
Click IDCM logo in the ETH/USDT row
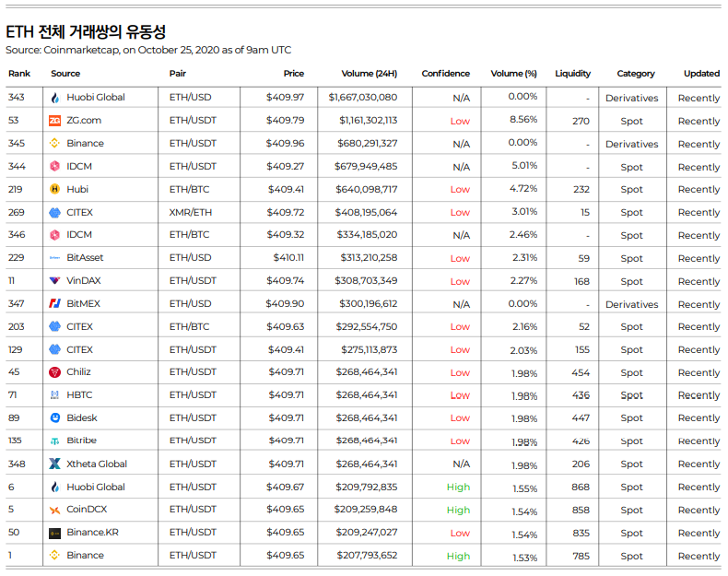point(54,166)
